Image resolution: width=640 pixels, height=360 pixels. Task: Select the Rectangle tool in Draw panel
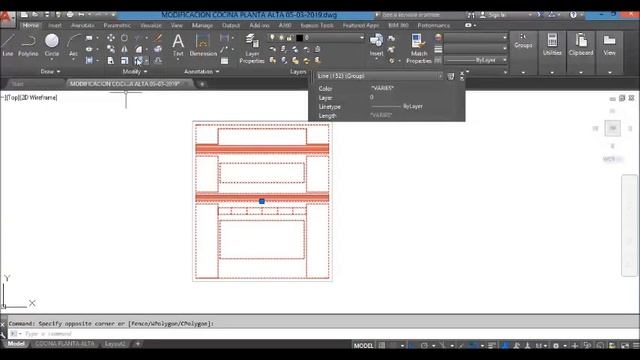click(x=89, y=38)
